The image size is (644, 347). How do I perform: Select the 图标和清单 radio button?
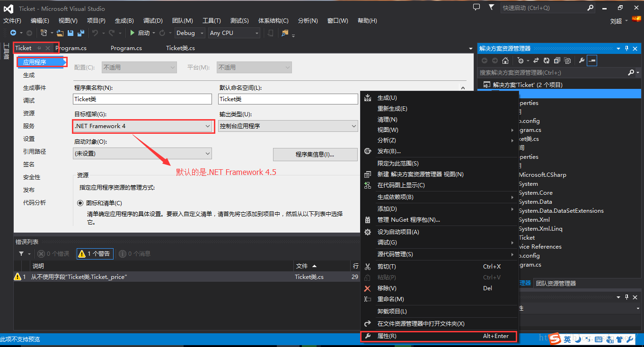tap(80, 203)
